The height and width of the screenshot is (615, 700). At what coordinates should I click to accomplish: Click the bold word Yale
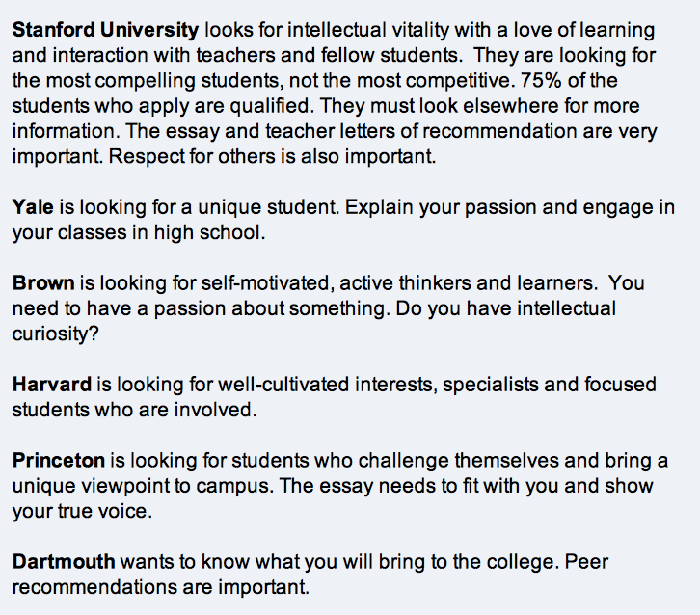click(33, 207)
